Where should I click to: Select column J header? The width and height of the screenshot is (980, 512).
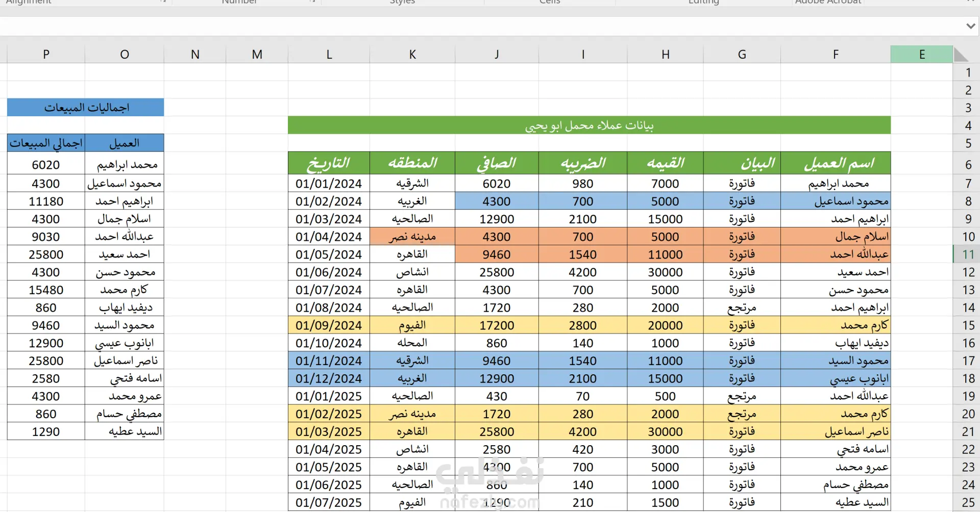(x=497, y=55)
